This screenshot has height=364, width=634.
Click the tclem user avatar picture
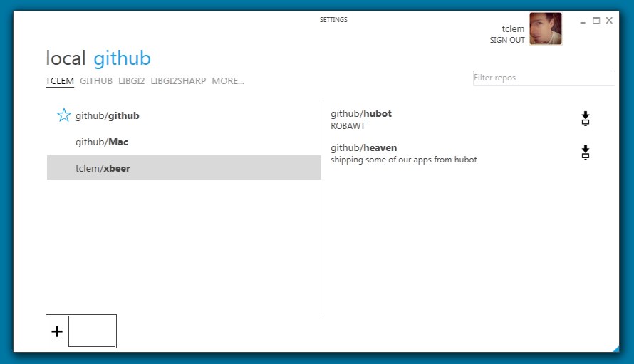(x=545, y=29)
